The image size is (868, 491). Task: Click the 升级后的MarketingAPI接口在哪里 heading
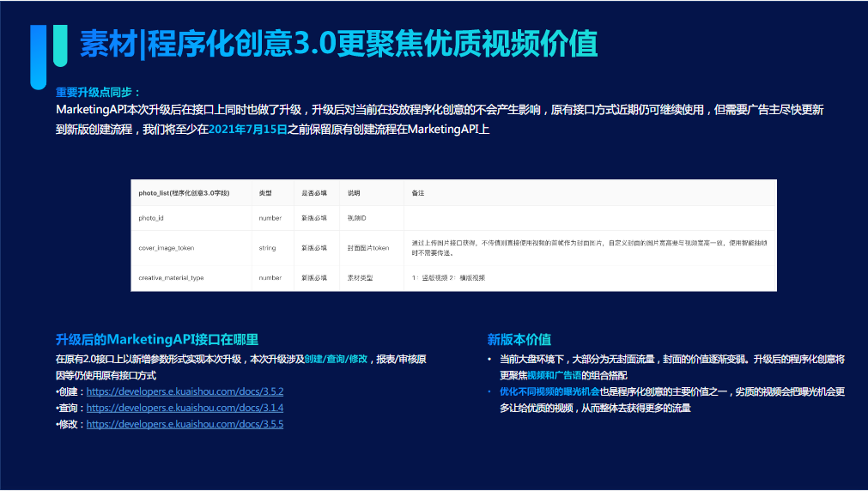(157, 339)
